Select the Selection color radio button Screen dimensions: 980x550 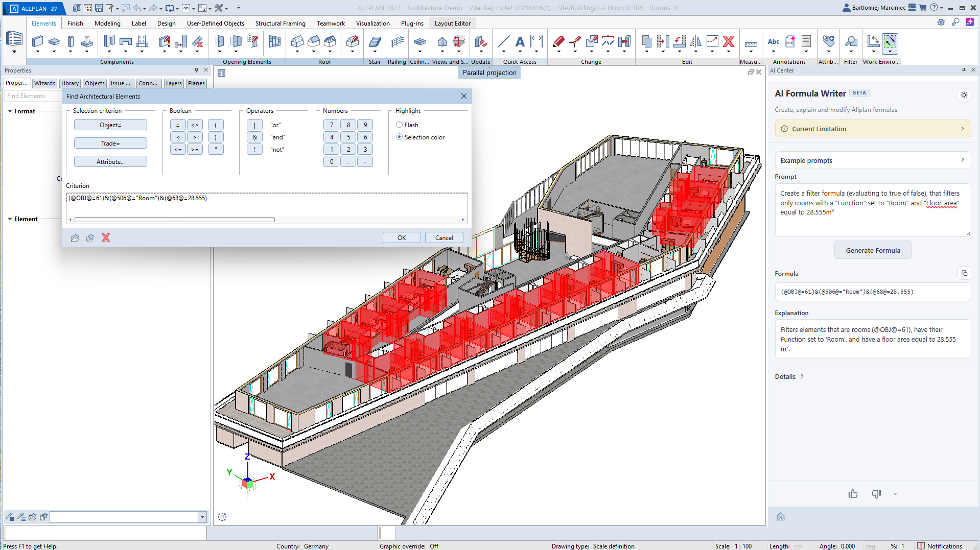pyautogui.click(x=400, y=137)
